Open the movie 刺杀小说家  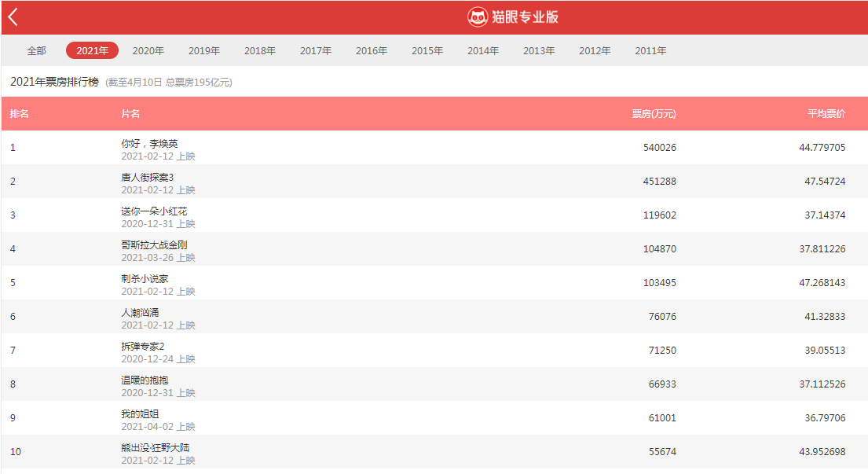pyautogui.click(x=145, y=278)
